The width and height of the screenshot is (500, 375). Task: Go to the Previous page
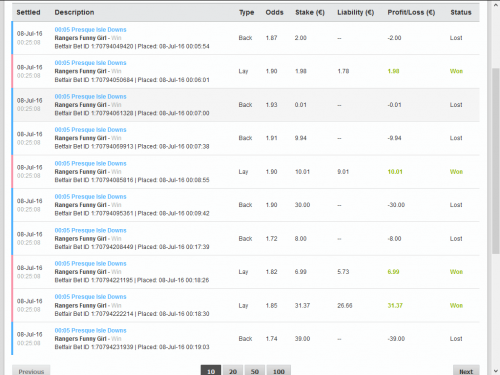(x=31, y=371)
